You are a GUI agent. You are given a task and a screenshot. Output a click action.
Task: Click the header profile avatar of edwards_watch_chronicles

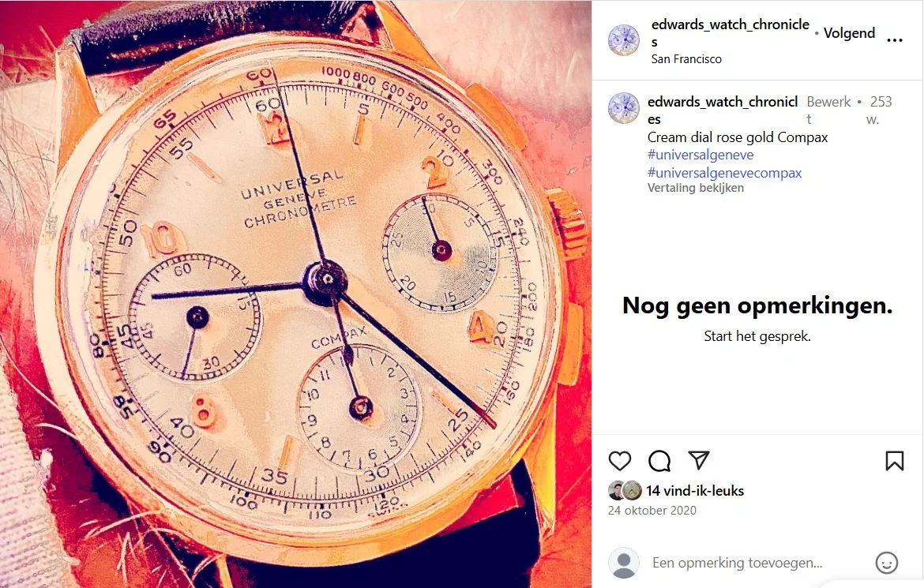(623, 40)
